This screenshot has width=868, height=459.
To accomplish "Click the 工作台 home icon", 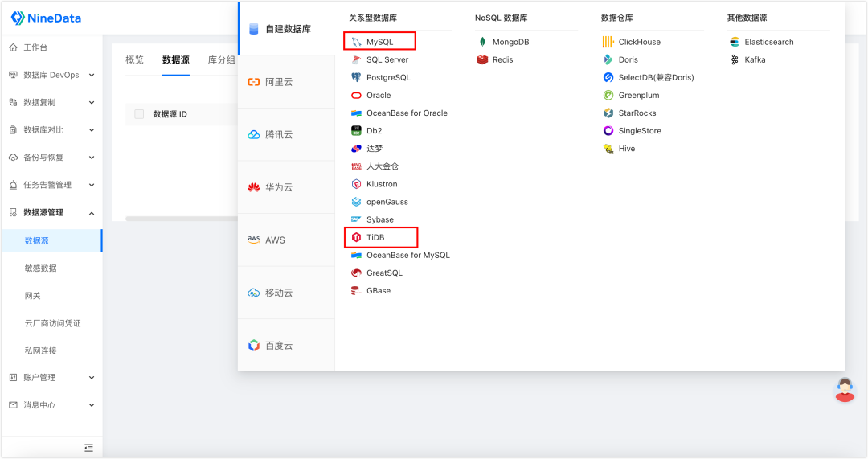I will tap(14, 47).
